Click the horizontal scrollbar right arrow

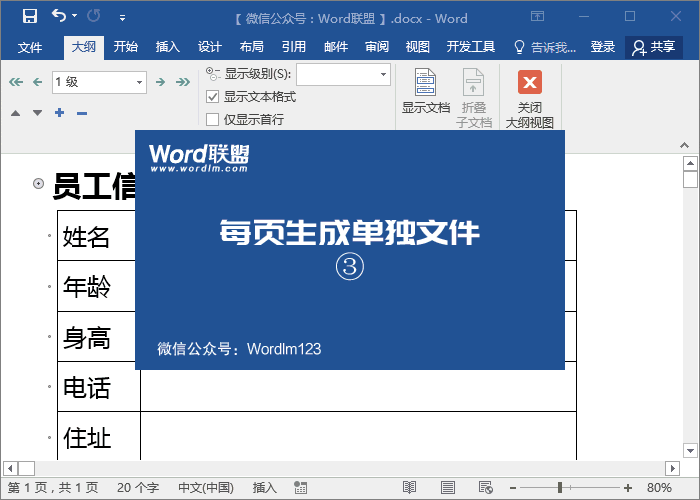pyautogui.click(x=672, y=469)
